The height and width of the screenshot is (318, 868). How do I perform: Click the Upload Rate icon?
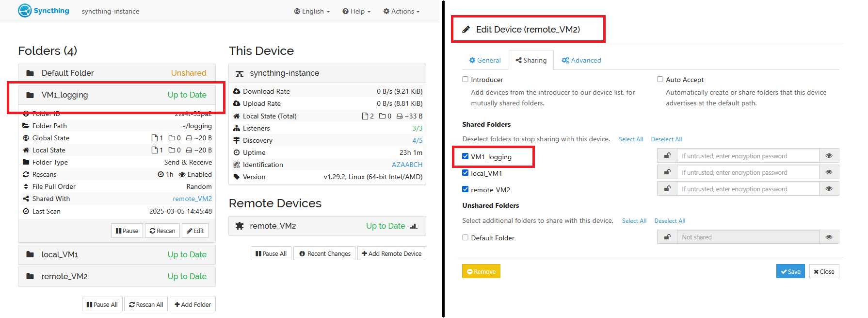(237, 103)
